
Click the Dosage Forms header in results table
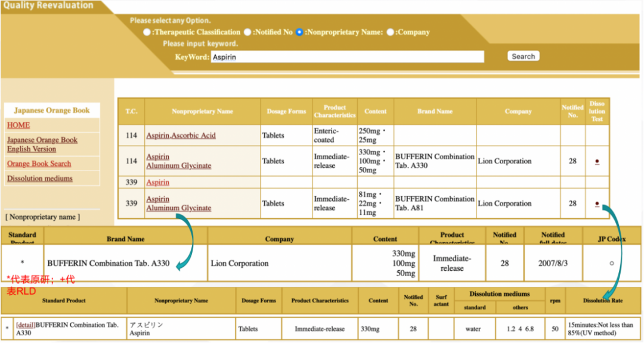pyautogui.click(x=286, y=112)
